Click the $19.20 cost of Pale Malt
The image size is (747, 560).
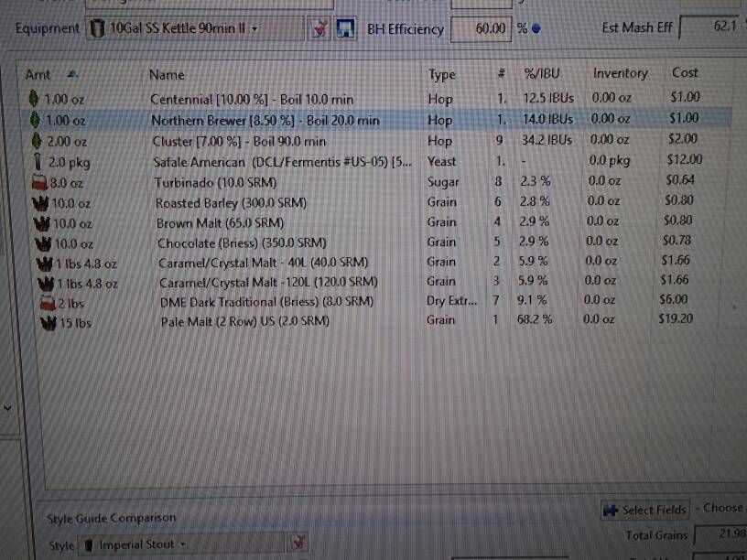tap(676, 318)
